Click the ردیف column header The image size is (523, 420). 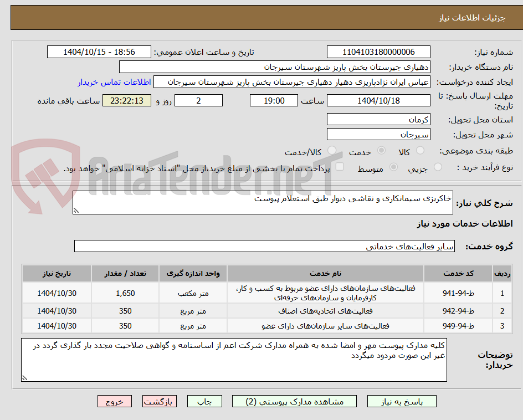[503, 274]
